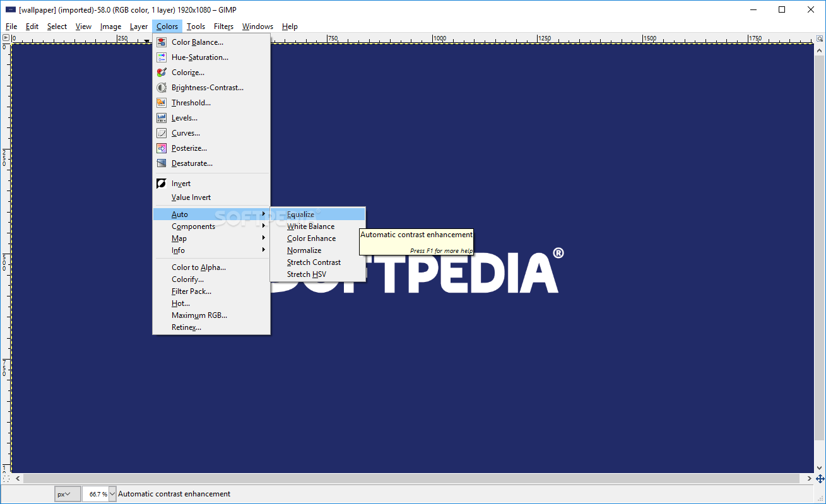Select Hot... menu entry
826x504 pixels.
point(211,303)
